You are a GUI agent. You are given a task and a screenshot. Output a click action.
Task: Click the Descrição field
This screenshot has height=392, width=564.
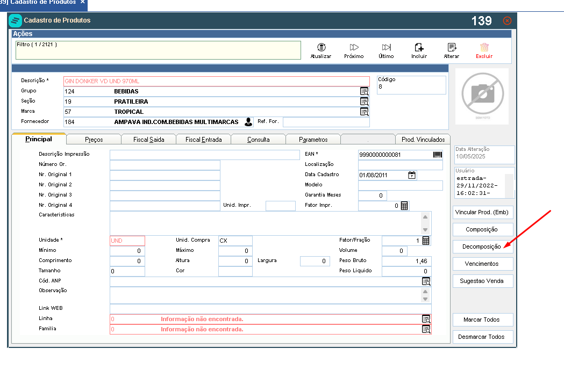(217, 81)
